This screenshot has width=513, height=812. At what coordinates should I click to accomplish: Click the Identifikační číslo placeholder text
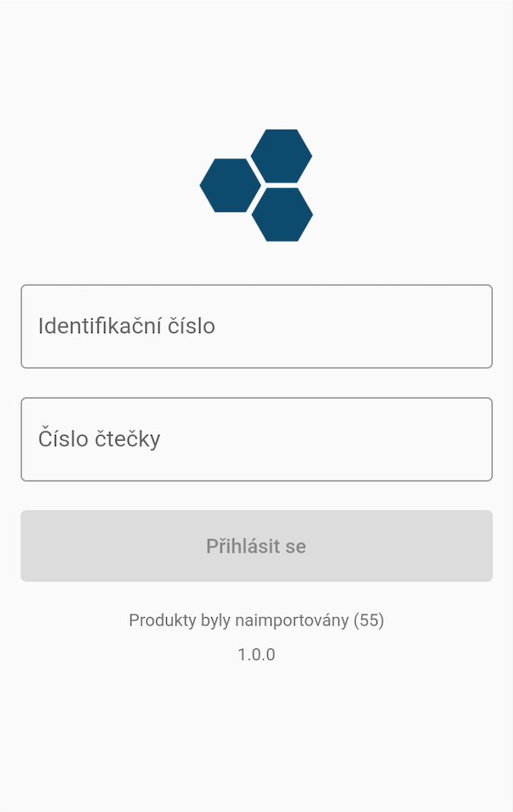click(126, 326)
